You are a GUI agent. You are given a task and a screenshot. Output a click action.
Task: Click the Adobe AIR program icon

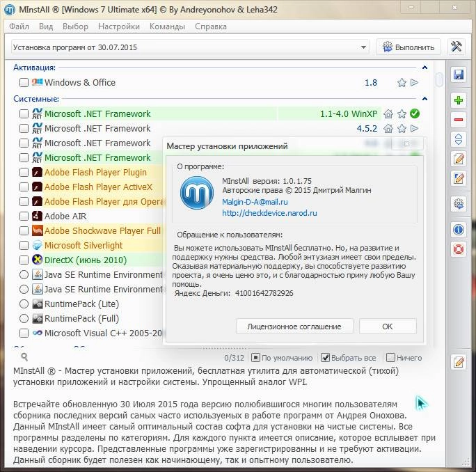point(37,216)
